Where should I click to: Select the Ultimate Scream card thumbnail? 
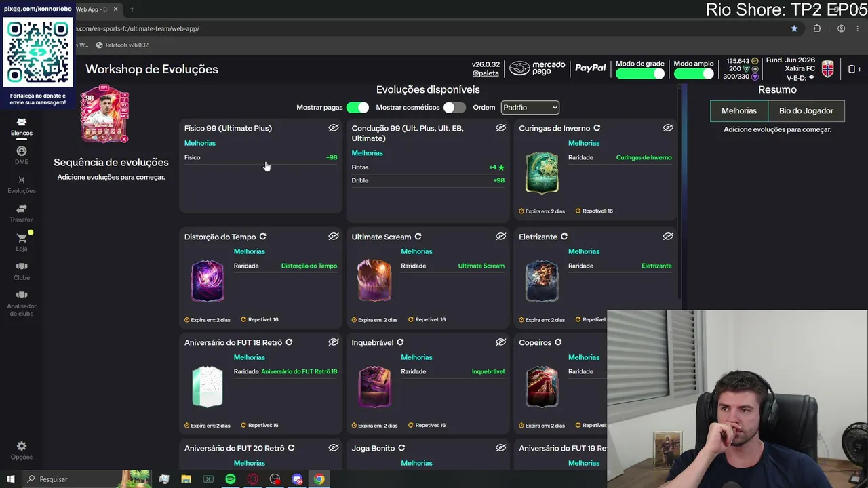[x=374, y=281]
